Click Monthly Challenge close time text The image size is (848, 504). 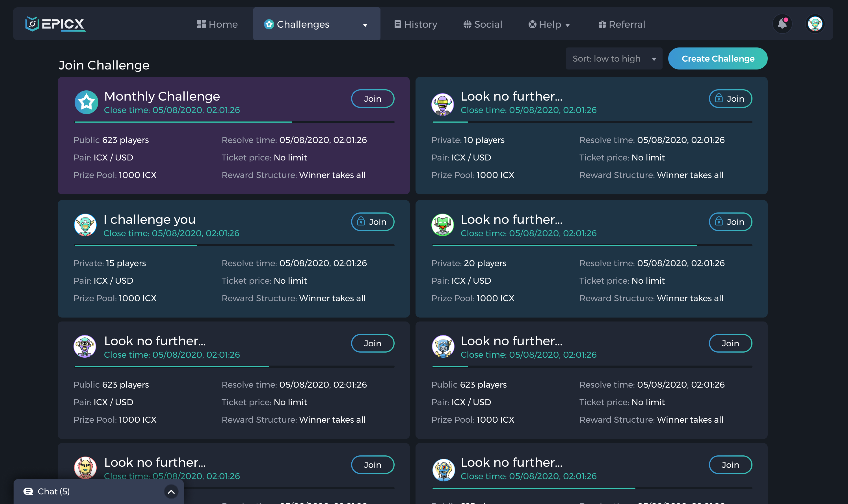tap(172, 110)
